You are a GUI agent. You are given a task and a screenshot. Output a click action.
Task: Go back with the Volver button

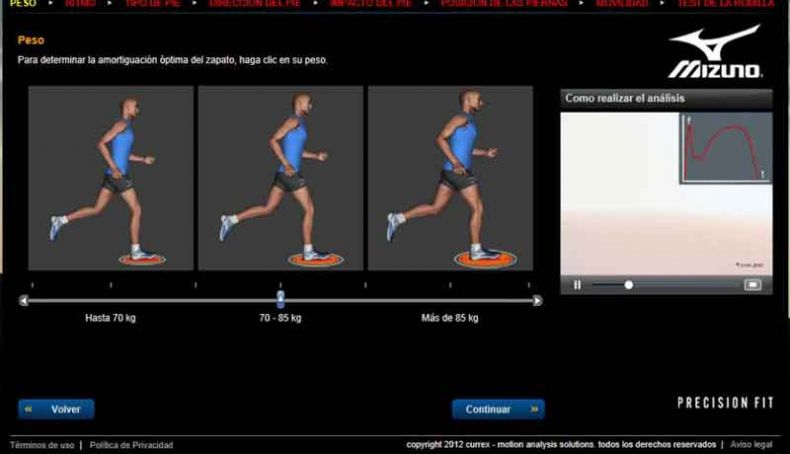pos(56,409)
